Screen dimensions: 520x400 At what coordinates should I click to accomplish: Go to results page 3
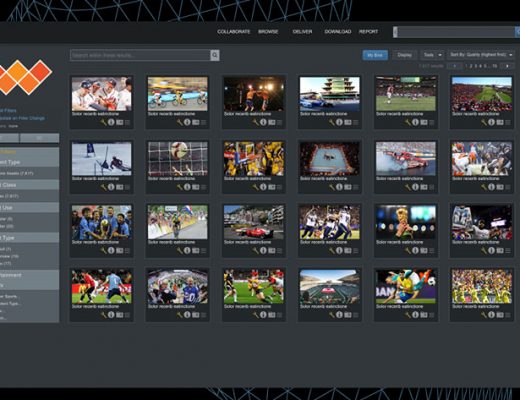[x=475, y=66]
